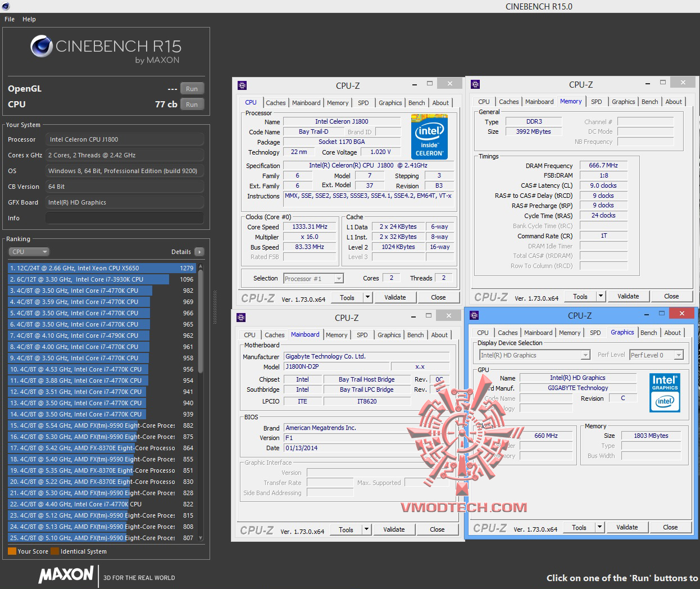Click the empty Info field in Your System

point(124,218)
